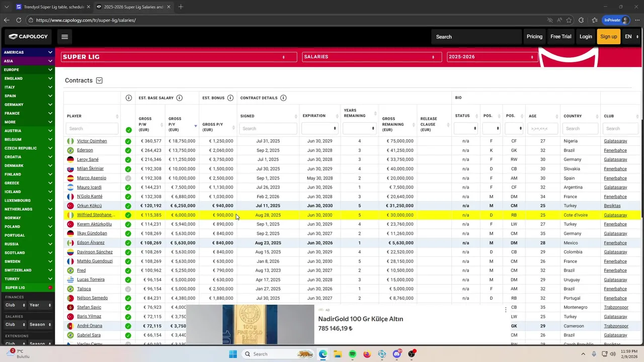The height and width of the screenshot is (362, 644).
Task: Click the browser settings ellipsis menu
Action: click(x=637, y=20)
